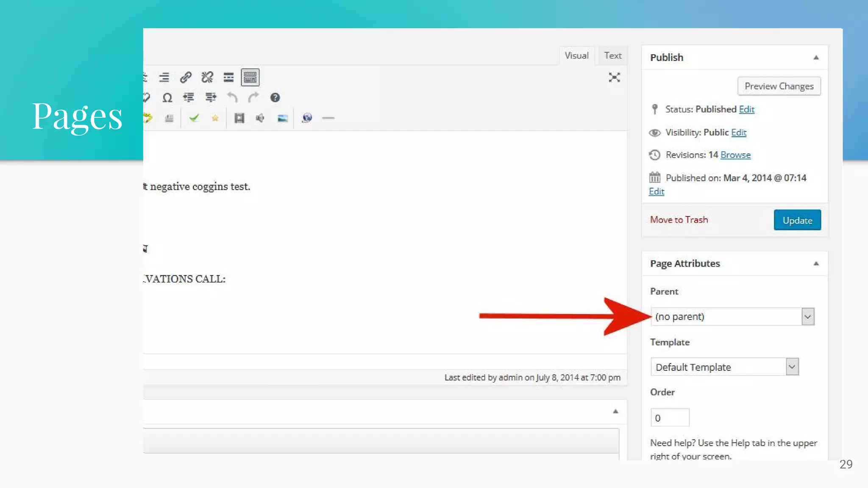Collapse the Page Attributes panel
This screenshot has height=488, width=868.
816,263
